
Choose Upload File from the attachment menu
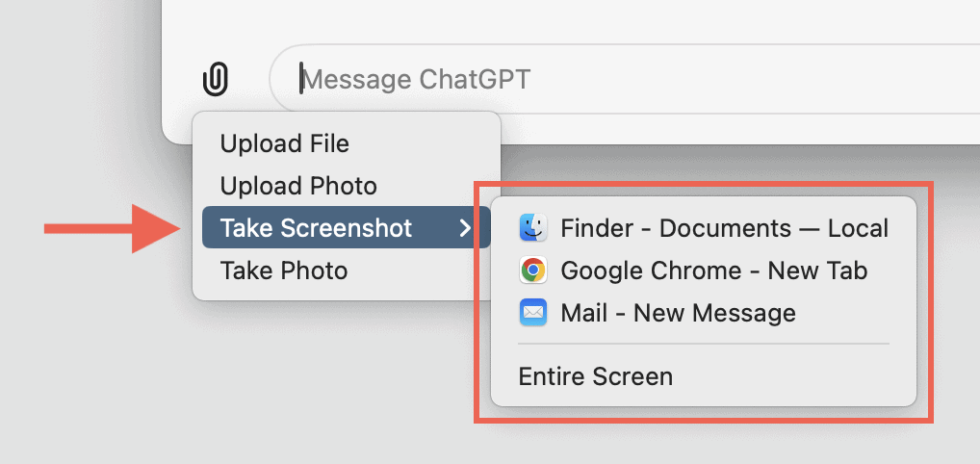(x=285, y=143)
